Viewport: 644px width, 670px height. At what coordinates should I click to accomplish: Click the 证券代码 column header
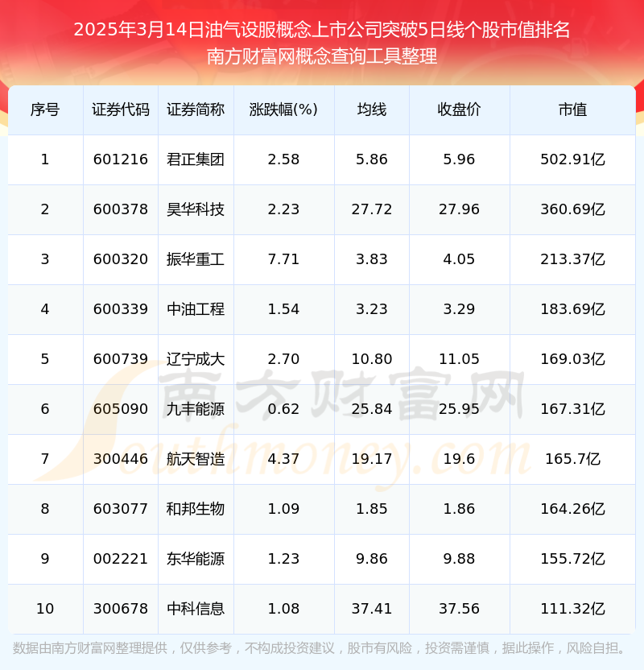click(x=121, y=110)
